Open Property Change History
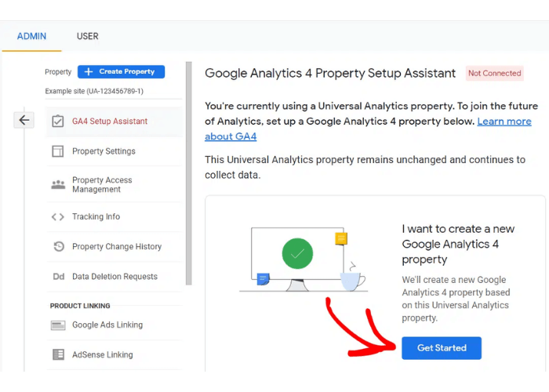 [114, 246]
